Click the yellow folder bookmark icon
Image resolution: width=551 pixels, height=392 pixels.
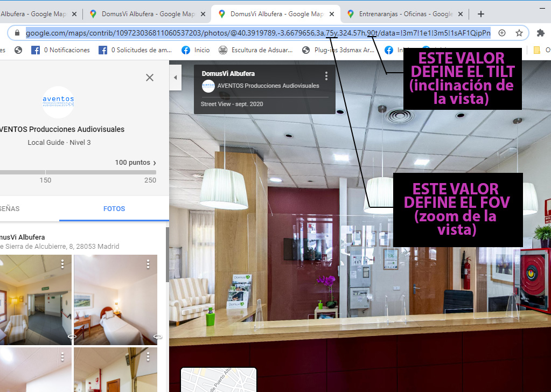[536, 50]
